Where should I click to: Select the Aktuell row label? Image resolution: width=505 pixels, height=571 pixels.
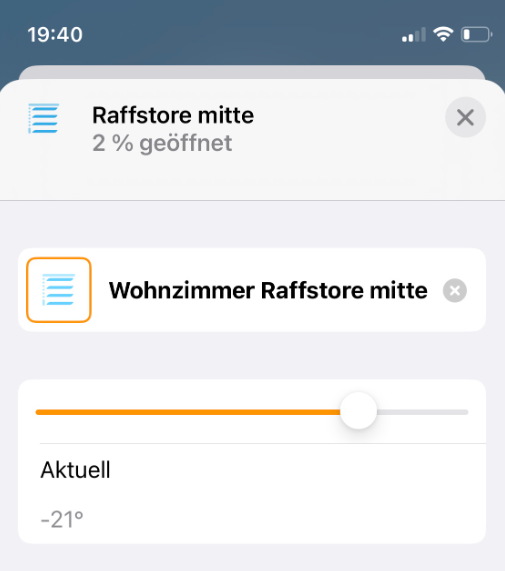click(x=75, y=470)
